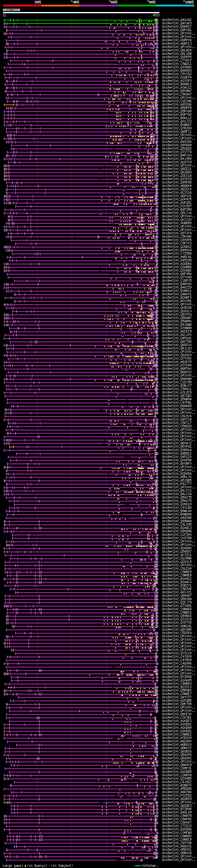
Task: Open the UniRef100_A2QEY4 hit
Action: tap(177, 78)
